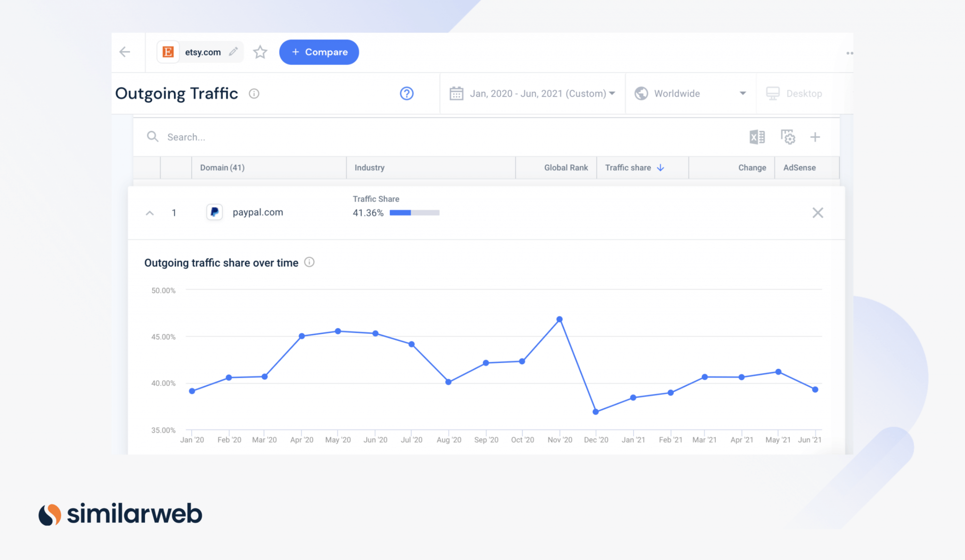The image size is (965, 560).
Task: Click the Worldwide globe icon
Action: click(x=641, y=93)
